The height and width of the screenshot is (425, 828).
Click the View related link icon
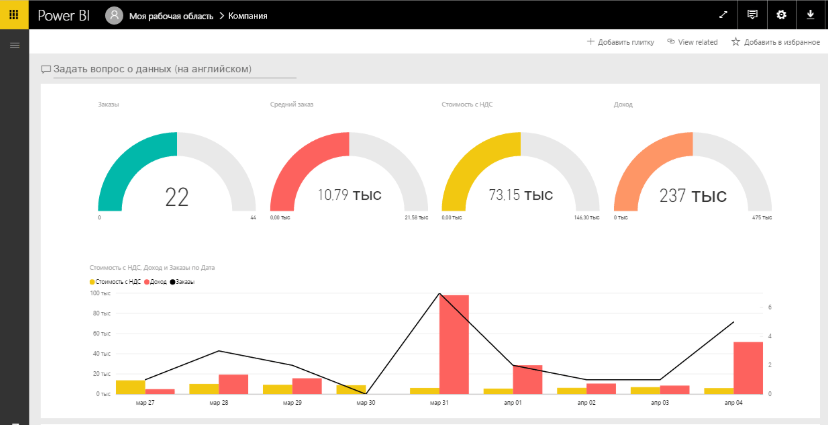tap(671, 42)
